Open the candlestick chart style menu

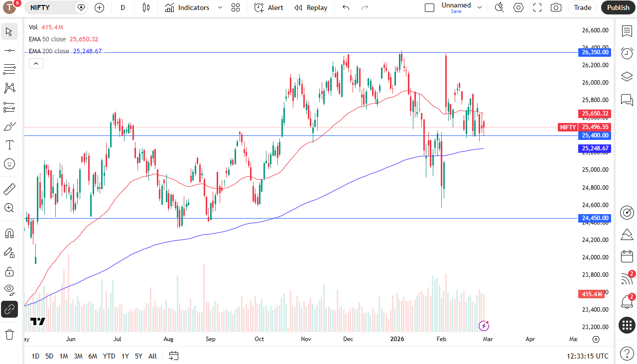145,7
